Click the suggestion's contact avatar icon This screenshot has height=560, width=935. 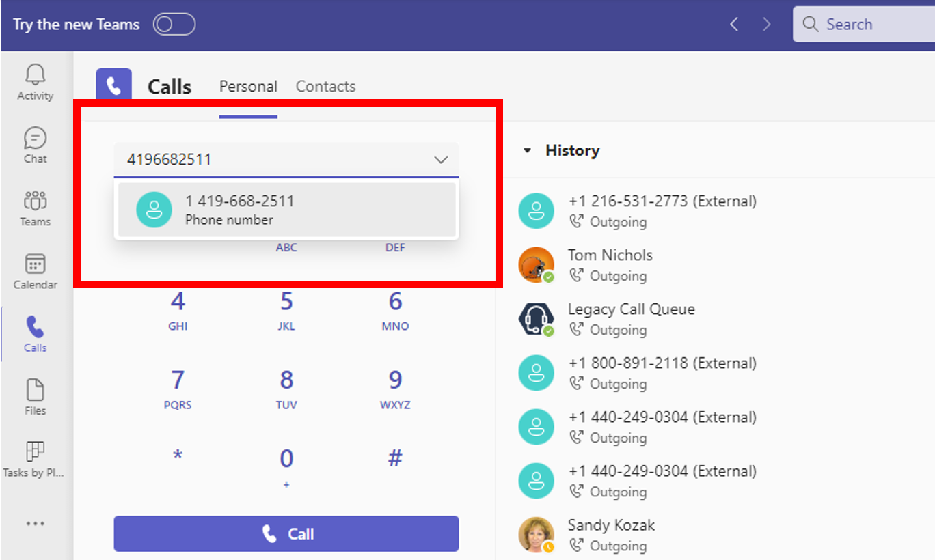point(154,209)
